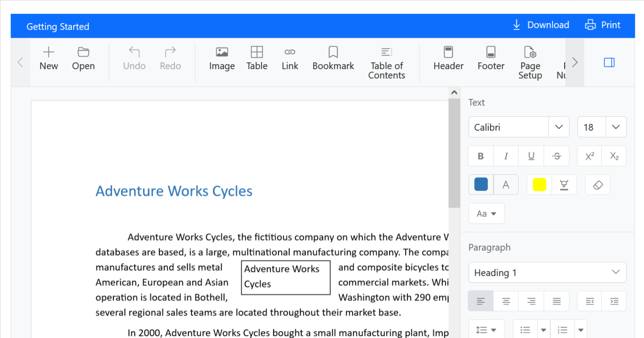Viewport: 644px width, 338px height.
Task: Clear formatting with the eraser icon
Action: [598, 185]
